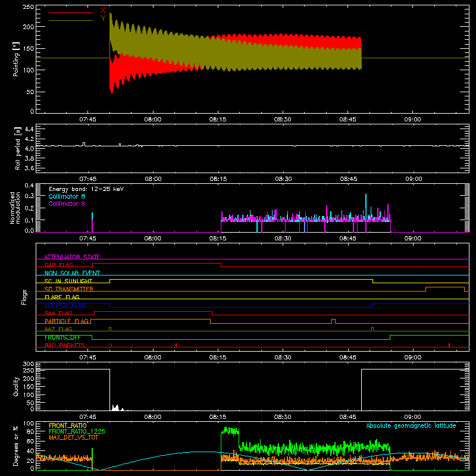Image resolution: width=476 pixels, height=476 pixels.
Task: Click the red X legend line
Action: 71,12
